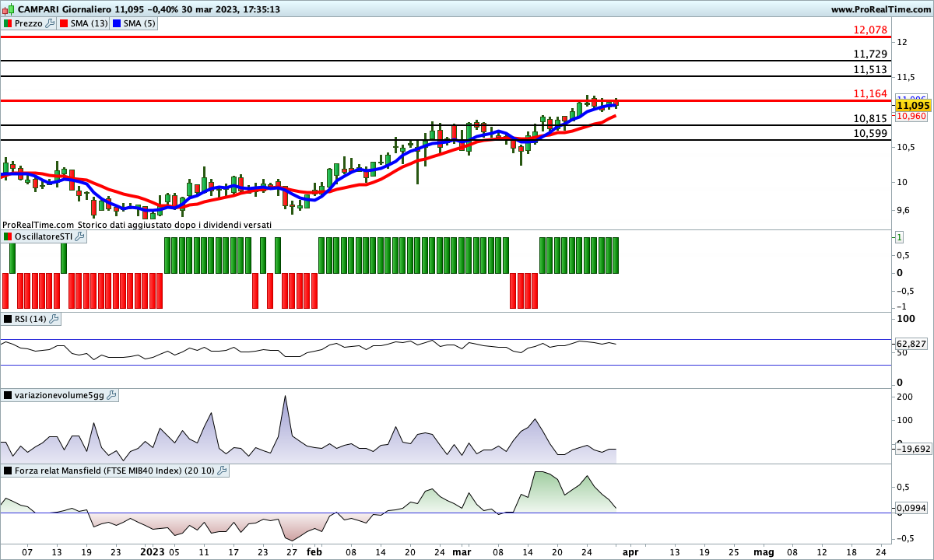
Task: Click the candlestick chart icon beside CAMPARI
Action: [x=9, y=9]
